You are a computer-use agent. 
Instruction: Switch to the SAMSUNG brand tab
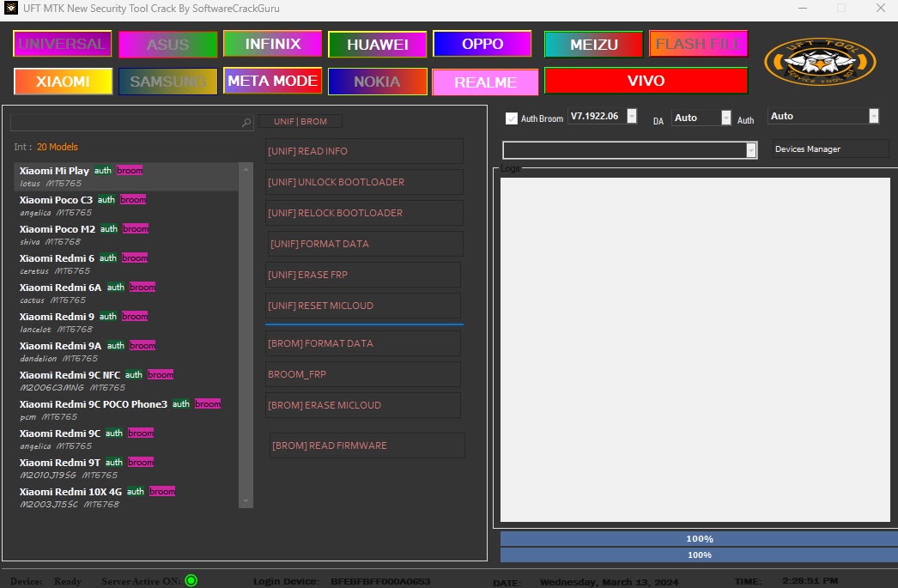coord(167,82)
